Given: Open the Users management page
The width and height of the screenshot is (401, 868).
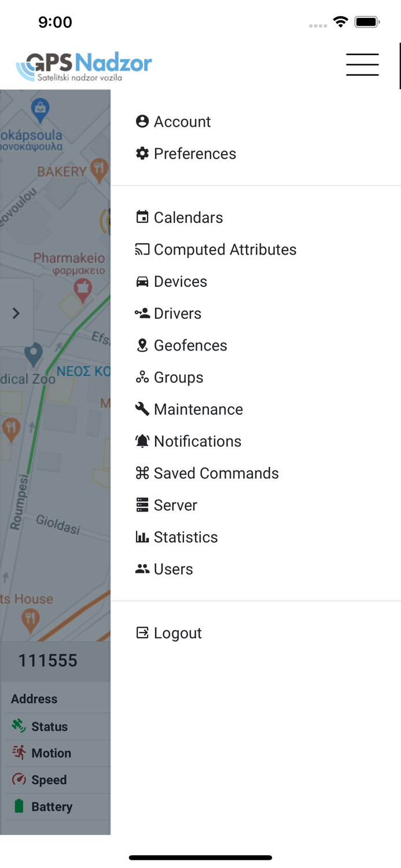Looking at the screenshot, I should (x=172, y=569).
